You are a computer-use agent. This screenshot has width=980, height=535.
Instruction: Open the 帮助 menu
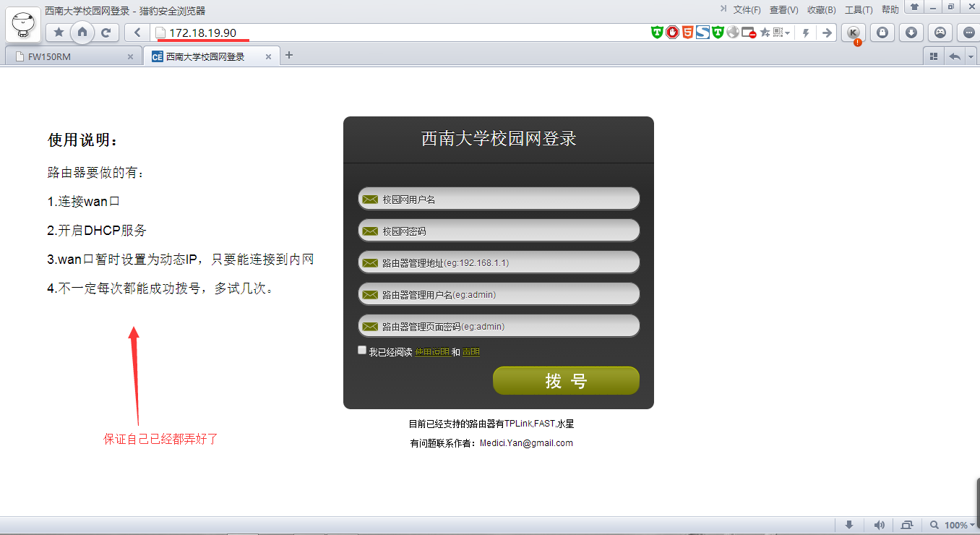coord(890,9)
